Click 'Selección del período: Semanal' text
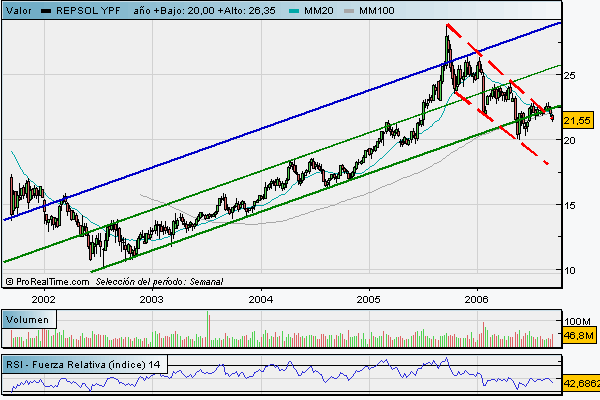 coord(159,282)
